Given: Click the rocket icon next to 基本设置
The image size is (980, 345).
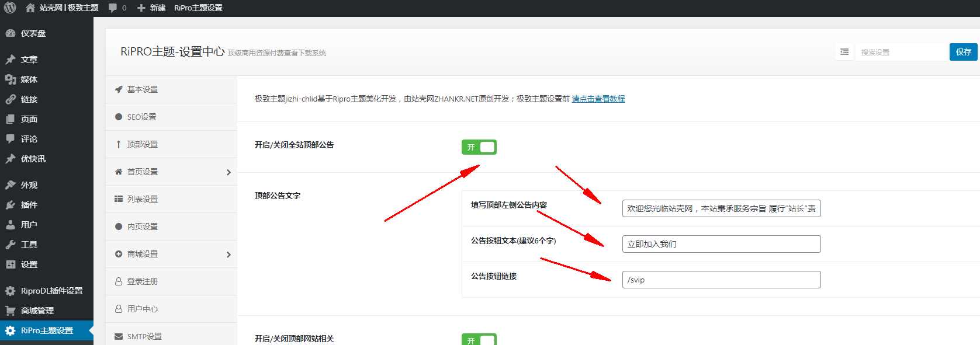Looking at the screenshot, I should coord(119,89).
